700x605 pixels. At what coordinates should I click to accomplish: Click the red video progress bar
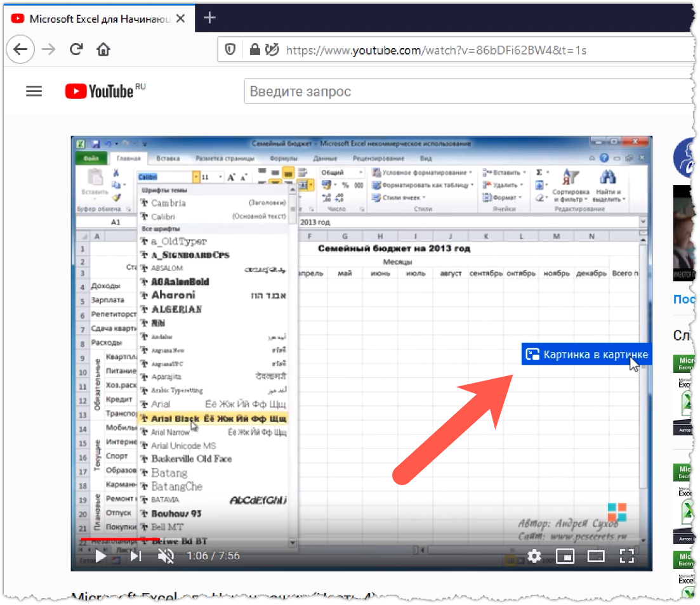[x=120, y=539]
